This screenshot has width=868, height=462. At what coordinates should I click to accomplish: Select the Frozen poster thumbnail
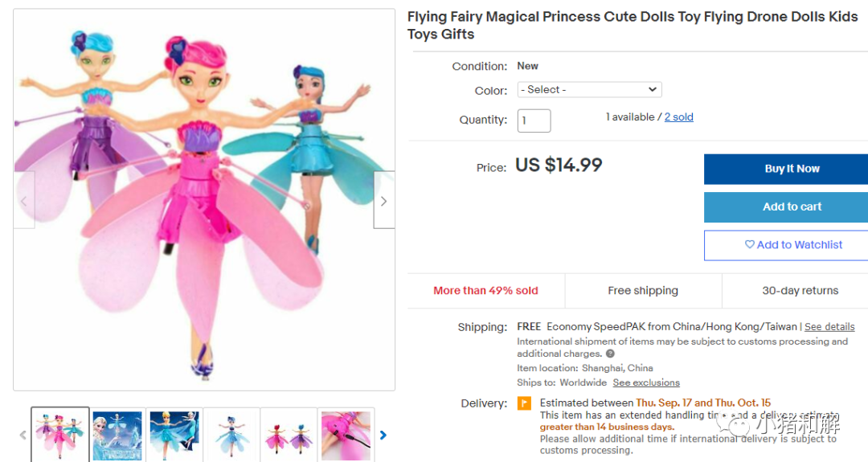point(117,435)
